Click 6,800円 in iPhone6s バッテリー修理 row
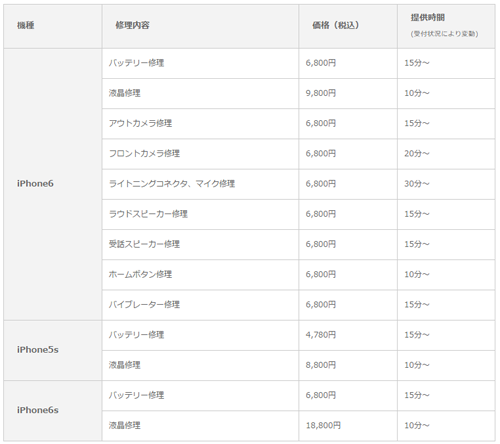This screenshot has width=500, height=444. point(321,396)
